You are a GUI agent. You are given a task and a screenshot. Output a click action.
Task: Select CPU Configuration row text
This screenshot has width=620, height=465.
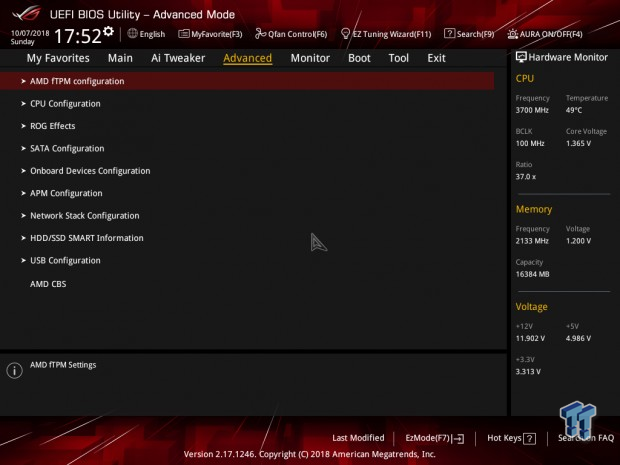65,104
